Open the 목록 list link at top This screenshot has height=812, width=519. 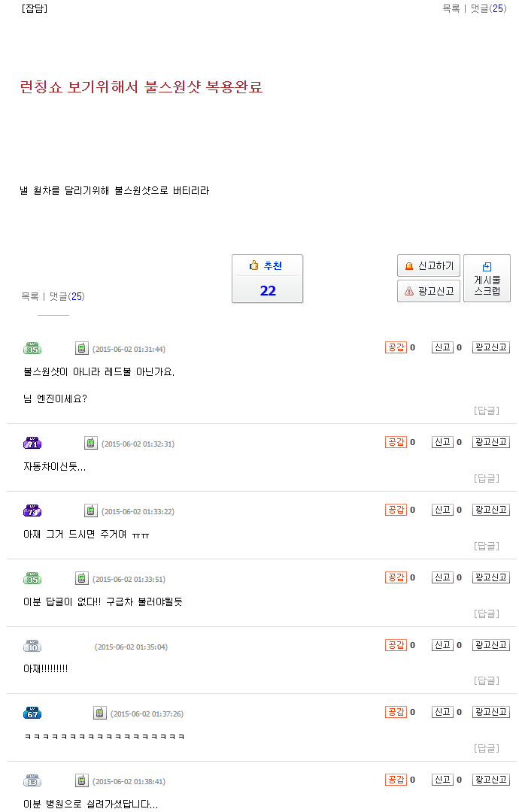451,8
